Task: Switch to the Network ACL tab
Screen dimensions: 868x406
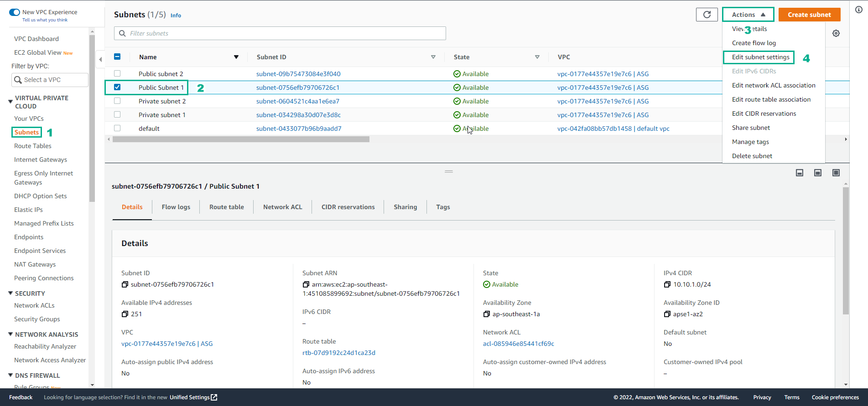Action: (282, 207)
